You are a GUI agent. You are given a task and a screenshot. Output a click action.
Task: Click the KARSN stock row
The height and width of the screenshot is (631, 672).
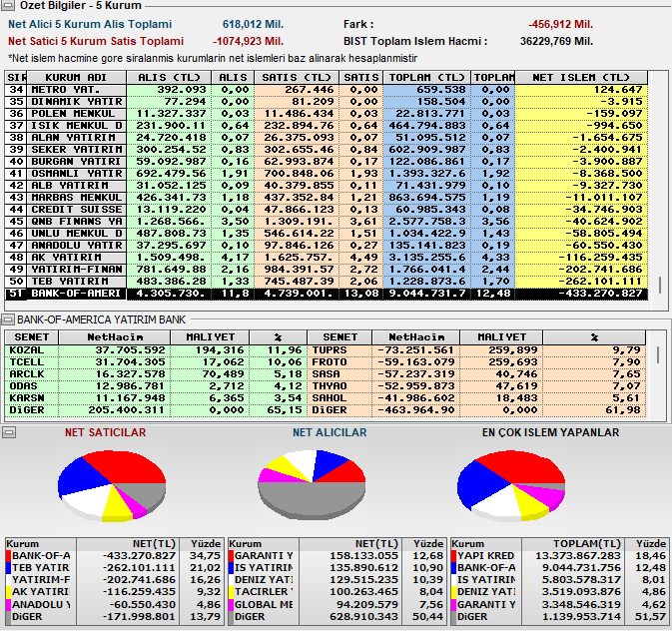click(x=156, y=398)
